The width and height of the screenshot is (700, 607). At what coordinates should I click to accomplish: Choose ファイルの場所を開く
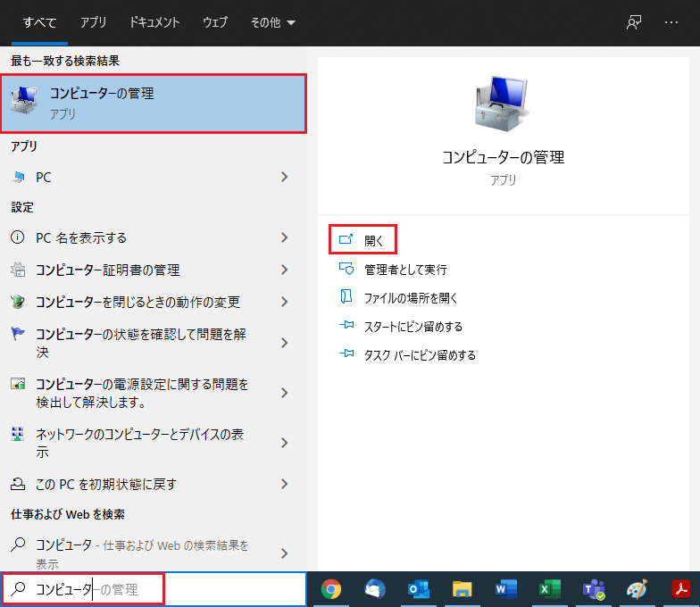pos(411,298)
